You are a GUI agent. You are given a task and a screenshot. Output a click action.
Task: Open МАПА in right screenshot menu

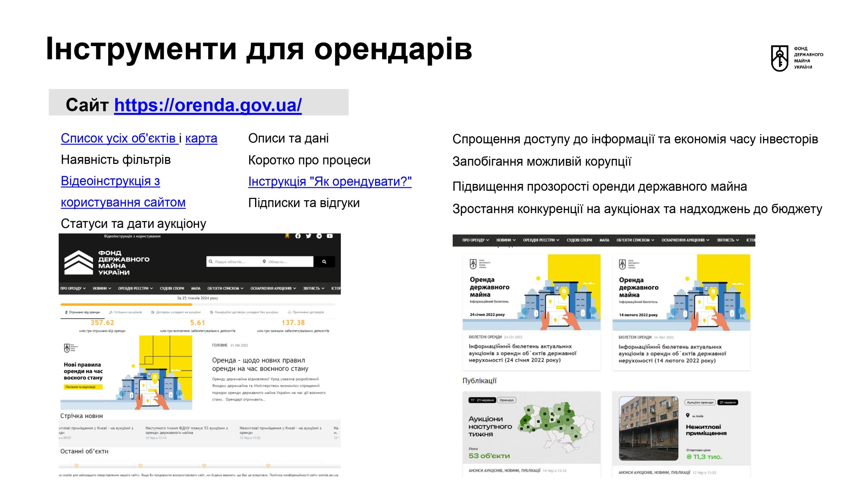[604, 240]
